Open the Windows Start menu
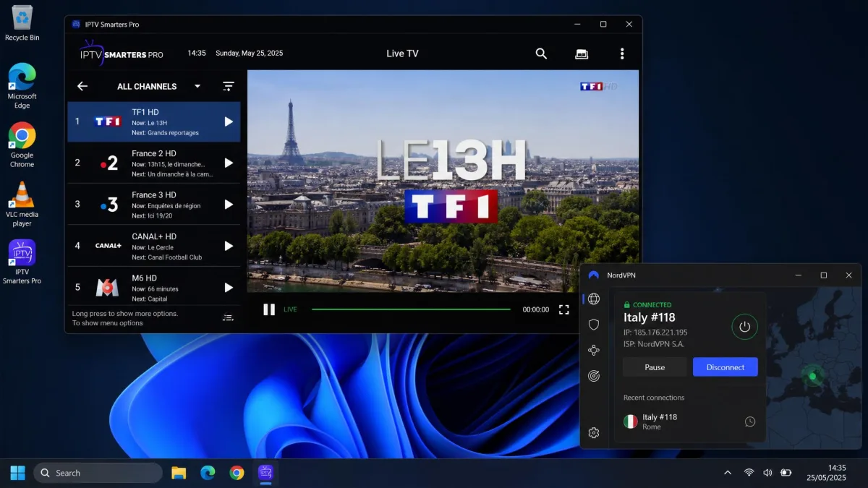Screen dimensions: 868x488 pyautogui.click(x=17, y=473)
